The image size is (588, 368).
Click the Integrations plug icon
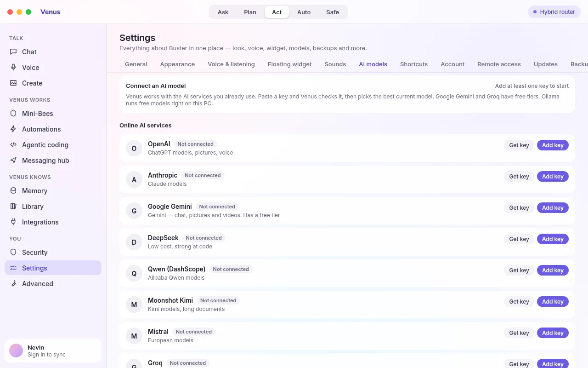(x=13, y=222)
